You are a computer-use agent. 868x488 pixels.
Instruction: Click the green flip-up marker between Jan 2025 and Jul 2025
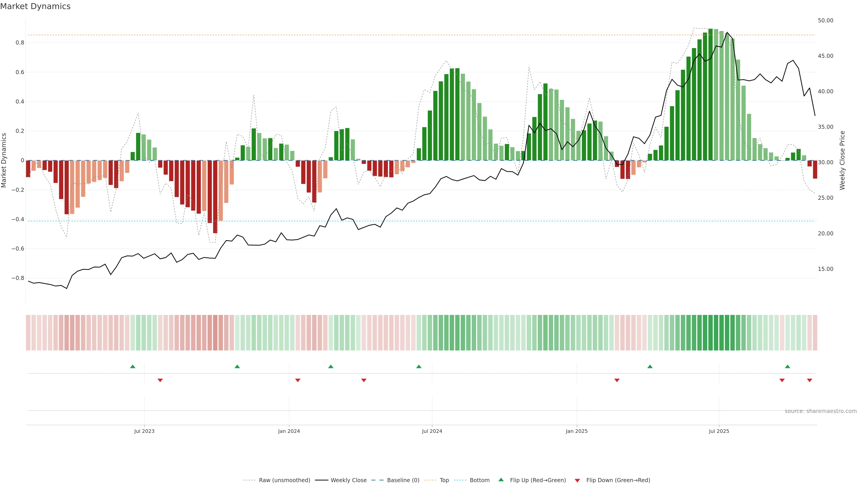[650, 366]
